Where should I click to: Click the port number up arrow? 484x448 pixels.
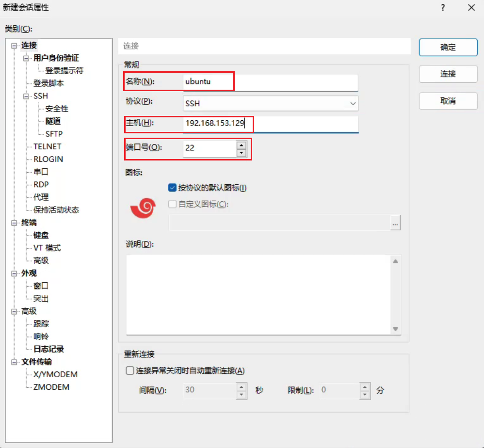(241, 144)
